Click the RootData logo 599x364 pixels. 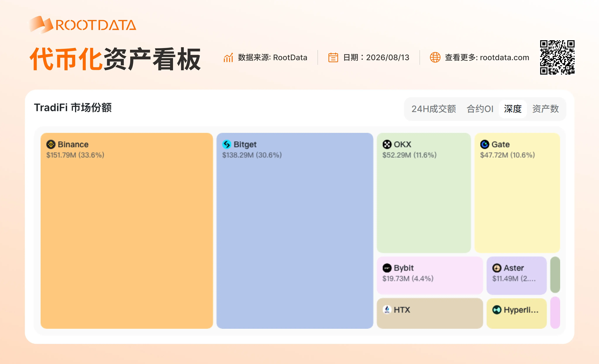83,25
